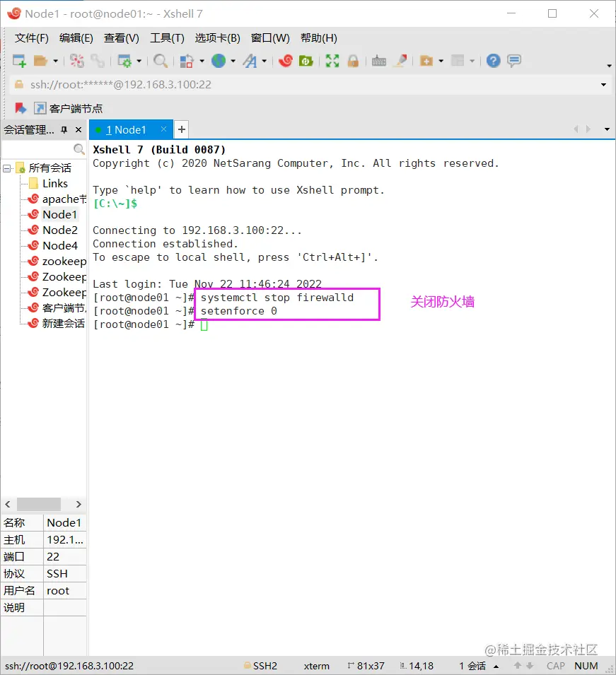Open the 窗口(W) menu
The height and width of the screenshot is (675, 616).
pyautogui.click(x=270, y=38)
